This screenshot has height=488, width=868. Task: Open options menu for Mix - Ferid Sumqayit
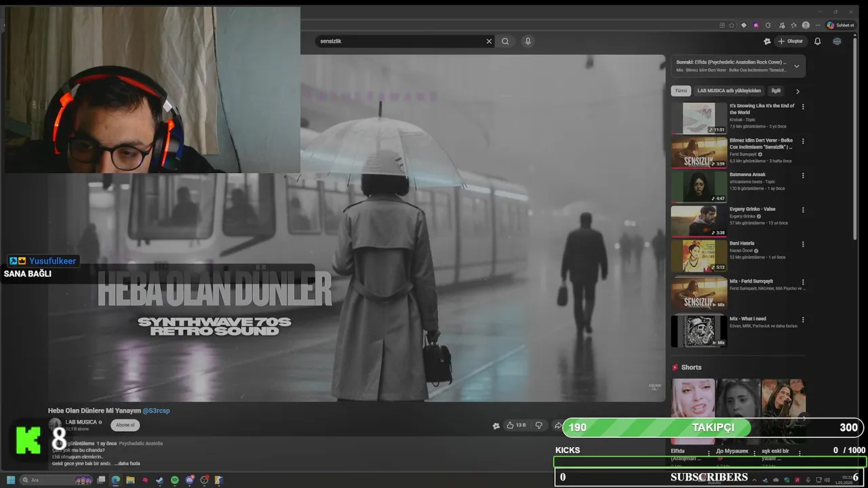point(803,281)
